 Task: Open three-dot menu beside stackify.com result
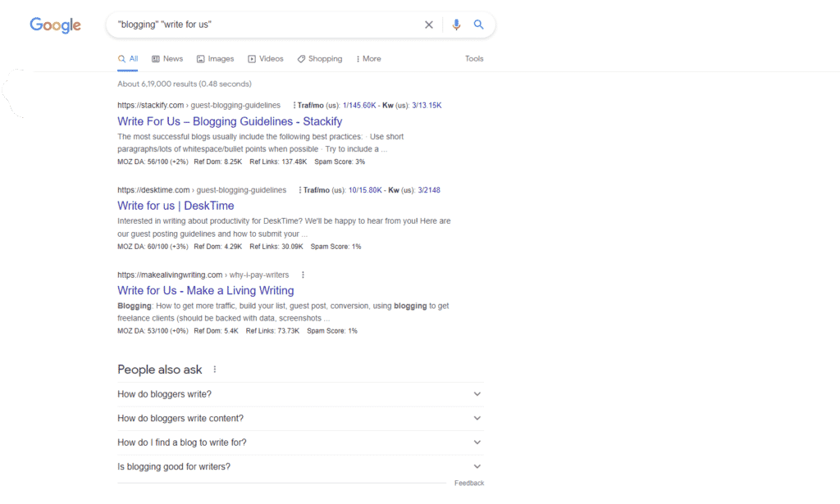pyautogui.click(x=294, y=106)
